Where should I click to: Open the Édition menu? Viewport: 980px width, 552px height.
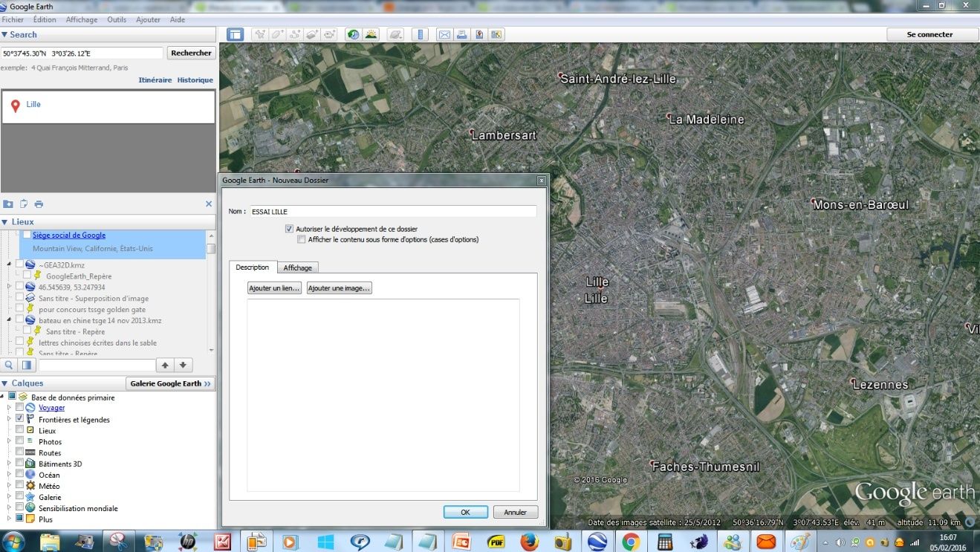click(x=45, y=20)
